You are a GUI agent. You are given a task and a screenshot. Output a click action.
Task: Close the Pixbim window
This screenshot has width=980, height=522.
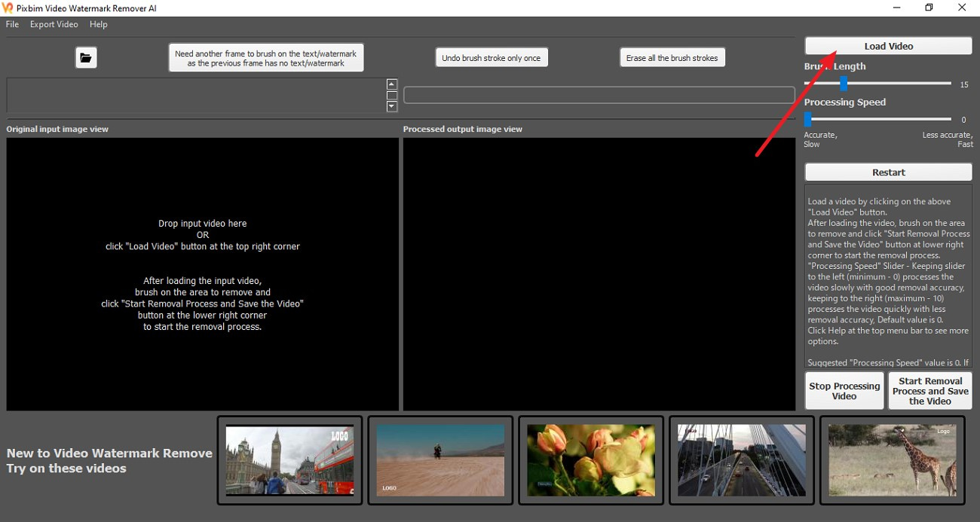(963, 8)
